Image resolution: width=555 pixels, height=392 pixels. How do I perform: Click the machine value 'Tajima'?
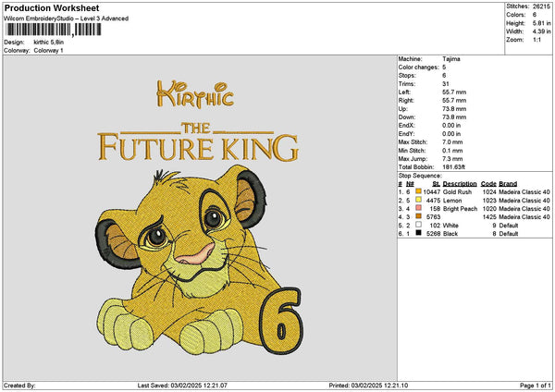[451, 59]
